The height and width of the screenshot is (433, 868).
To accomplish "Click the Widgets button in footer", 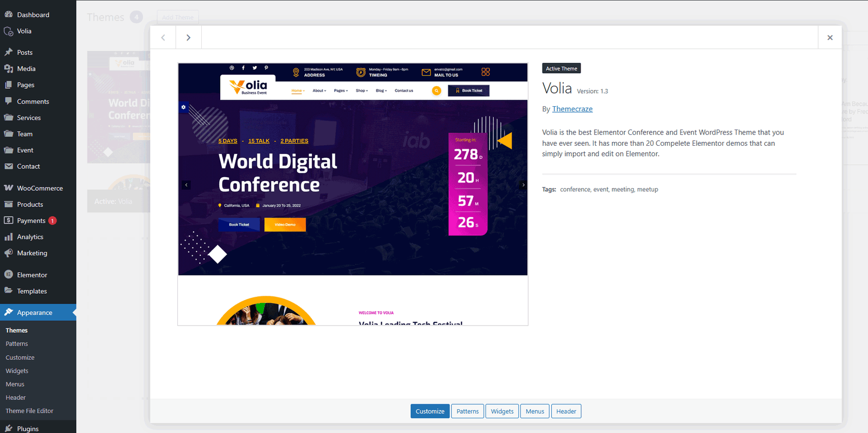I will pos(502,411).
